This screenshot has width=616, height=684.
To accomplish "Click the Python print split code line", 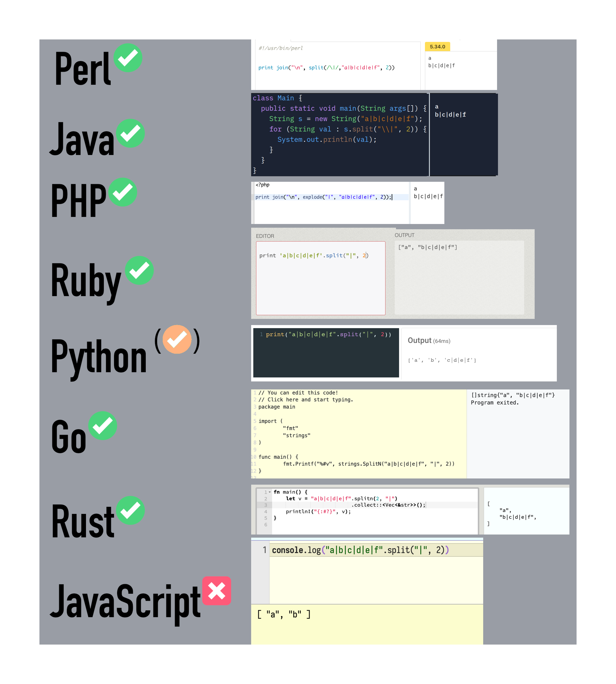I will point(328,334).
